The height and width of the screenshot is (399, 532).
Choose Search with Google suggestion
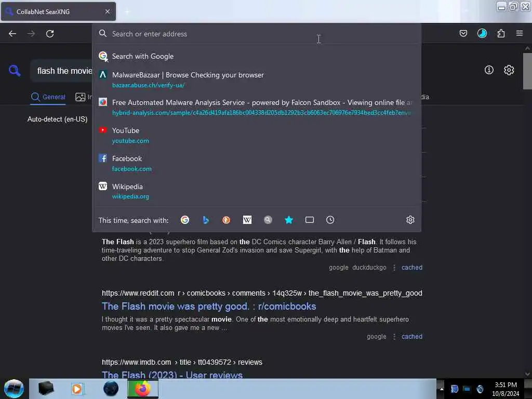tap(257, 56)
